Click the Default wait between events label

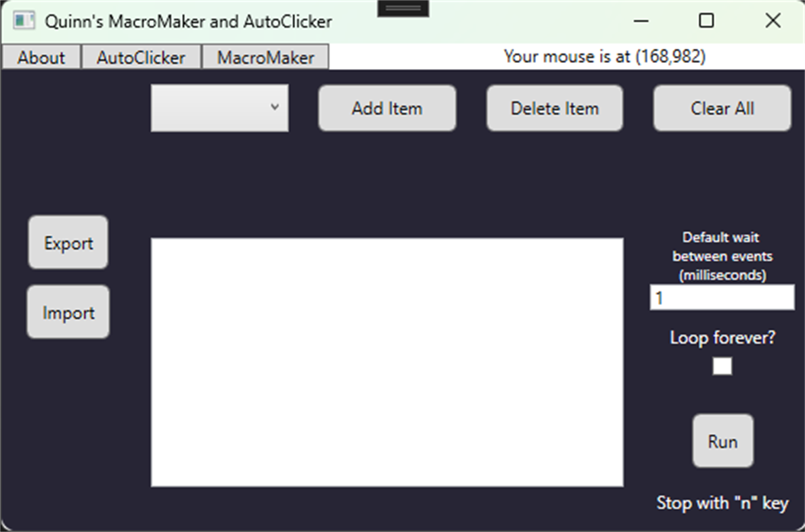point(720,256)
